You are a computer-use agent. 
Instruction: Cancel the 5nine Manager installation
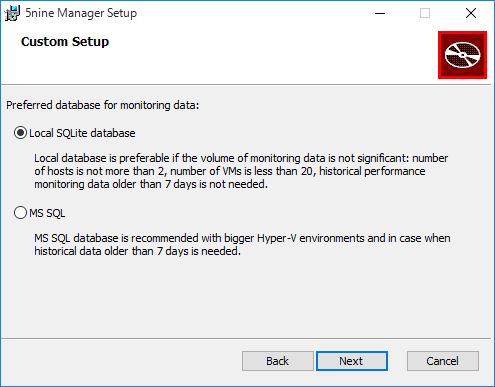pyautogui.click(x=443, y=361)
